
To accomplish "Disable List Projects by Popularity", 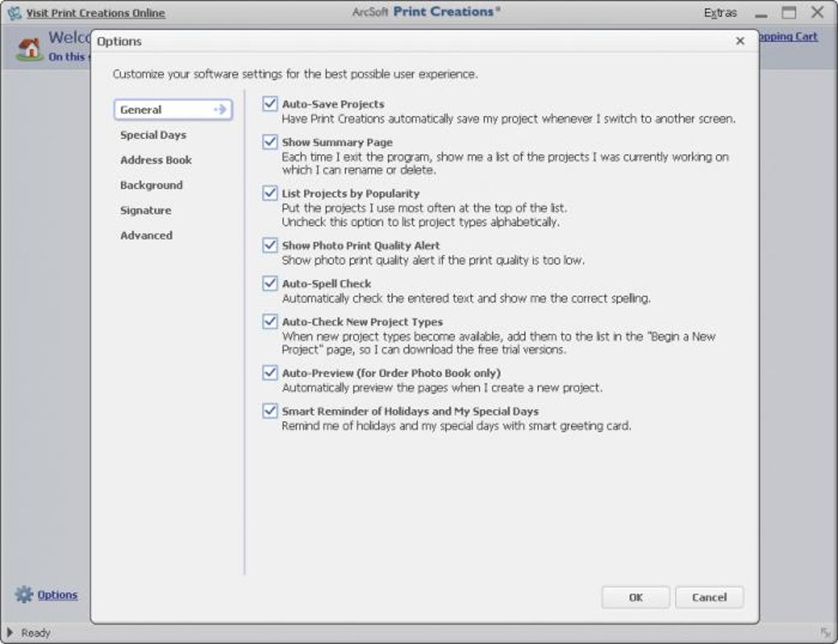I will coord(270,192).
